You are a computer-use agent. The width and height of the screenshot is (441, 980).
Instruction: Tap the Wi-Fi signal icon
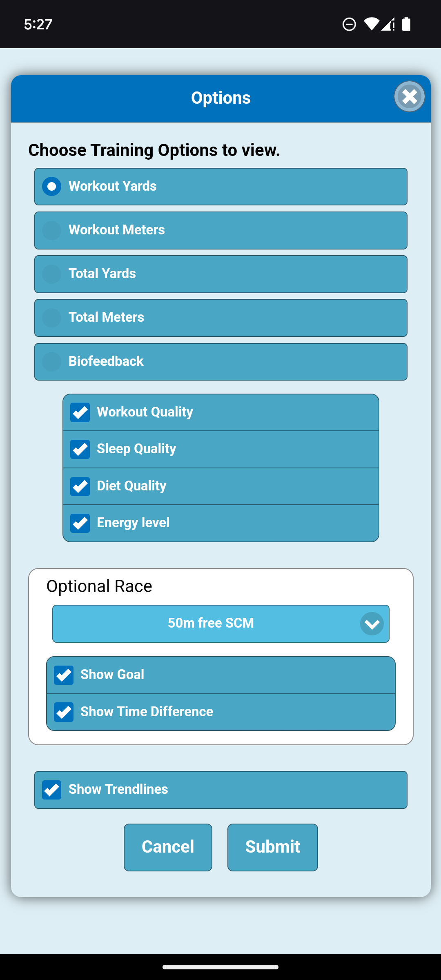click(x=371, y=24)
